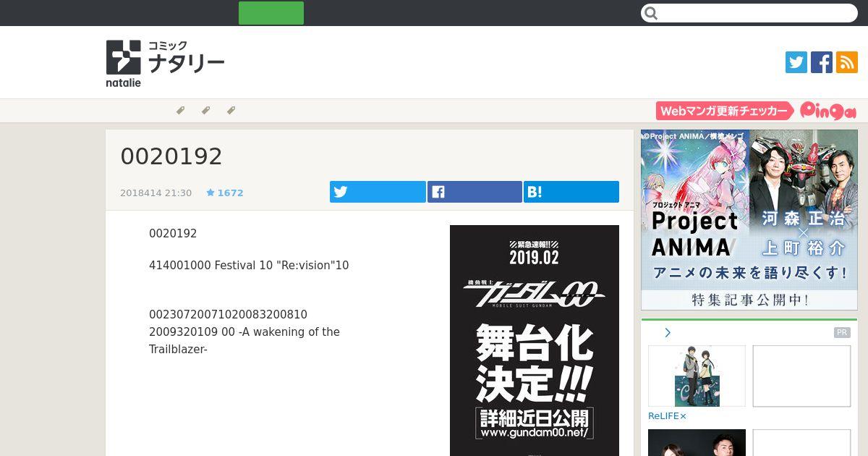Share article via Twitter share button
Viewport: 868px width, 456px height.
coord(378,192)
